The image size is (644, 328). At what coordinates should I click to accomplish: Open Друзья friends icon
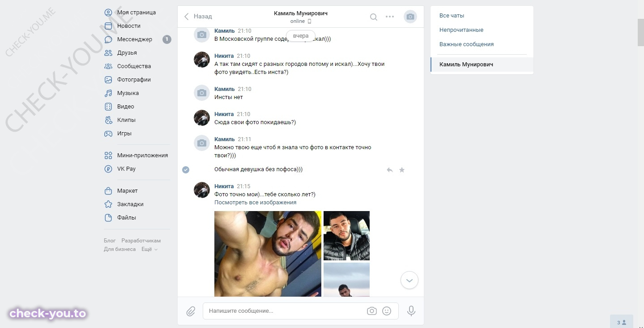tap(108, 53)
